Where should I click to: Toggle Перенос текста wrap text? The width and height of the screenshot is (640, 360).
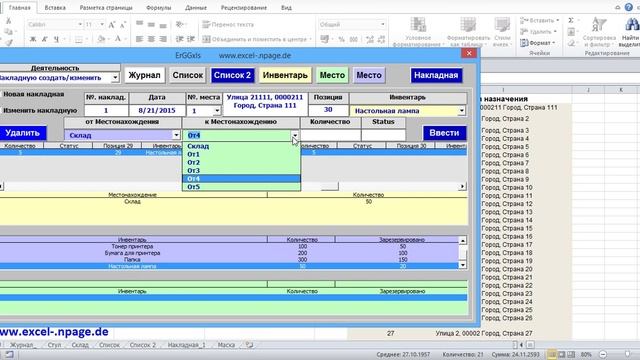pyautogui.click(x=228, y=24)
